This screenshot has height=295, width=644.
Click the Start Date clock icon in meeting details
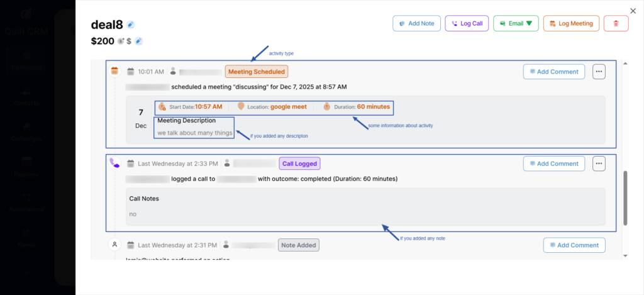tap(162, 107)
